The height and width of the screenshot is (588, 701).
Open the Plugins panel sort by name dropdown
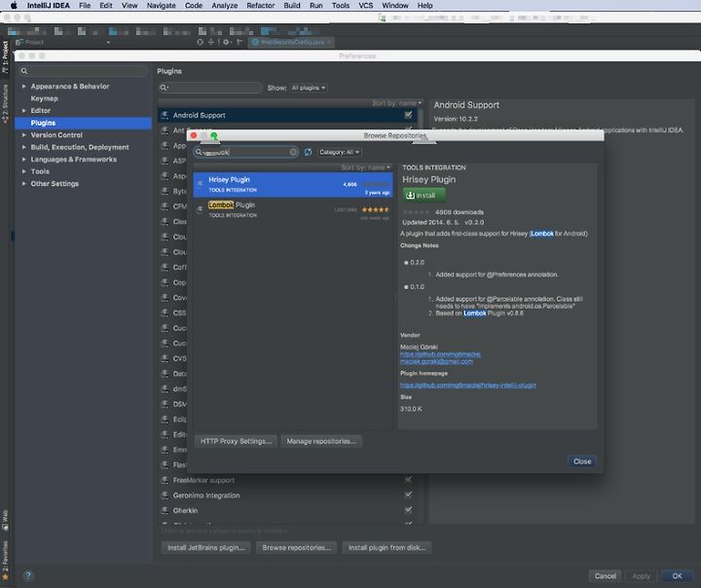tap(397, 103)
